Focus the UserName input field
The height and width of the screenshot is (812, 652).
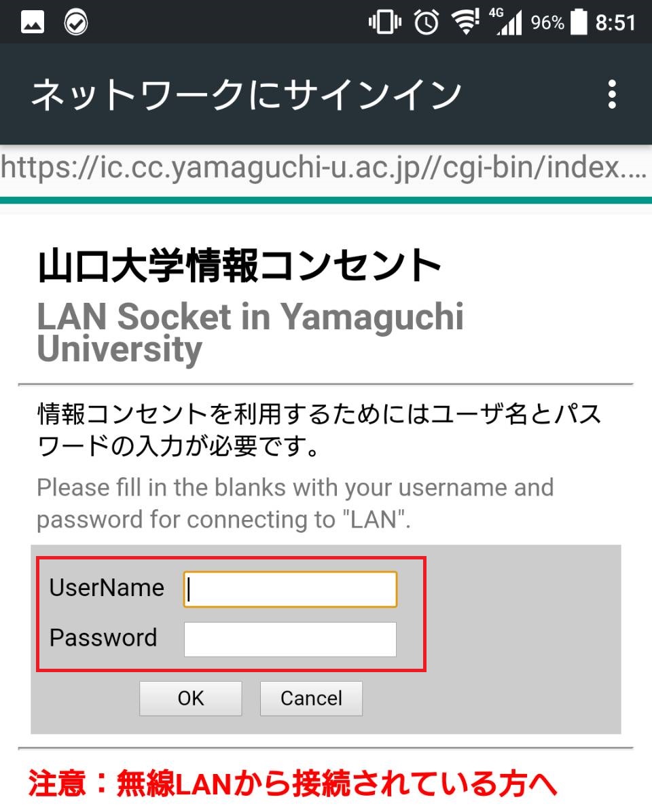tap(290, 589)
